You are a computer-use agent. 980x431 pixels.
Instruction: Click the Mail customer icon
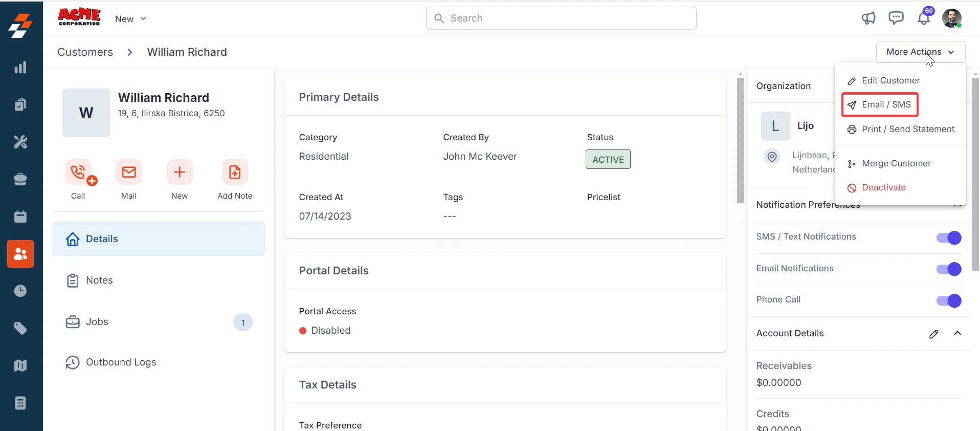click(x=129, y=172)
